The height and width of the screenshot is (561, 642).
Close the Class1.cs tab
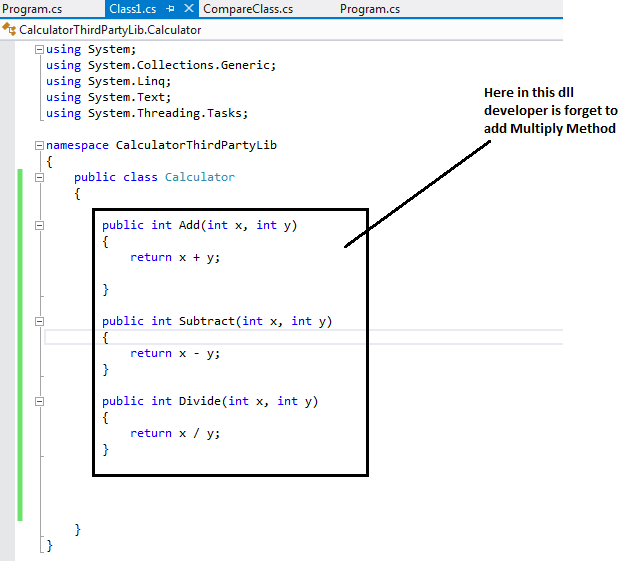click(x=188, y=9)
